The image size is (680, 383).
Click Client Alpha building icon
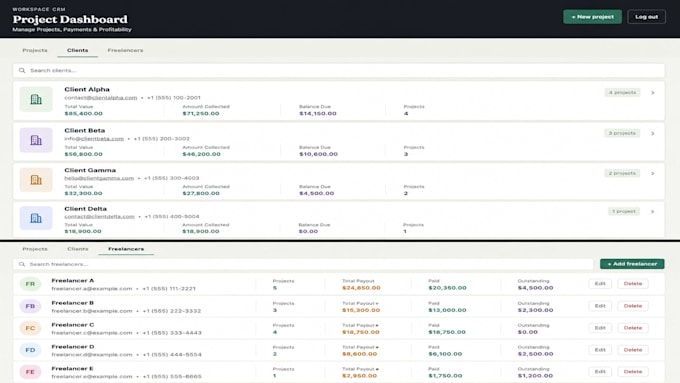coord(36,99)
